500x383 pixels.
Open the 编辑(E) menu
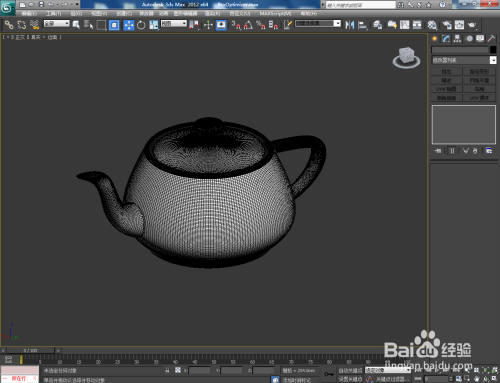[29, 13]
